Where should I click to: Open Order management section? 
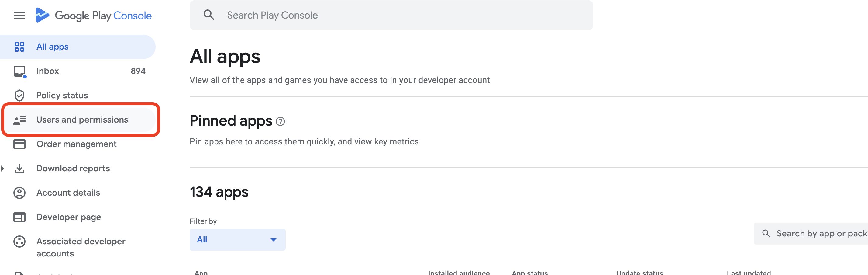click(76, 144)
